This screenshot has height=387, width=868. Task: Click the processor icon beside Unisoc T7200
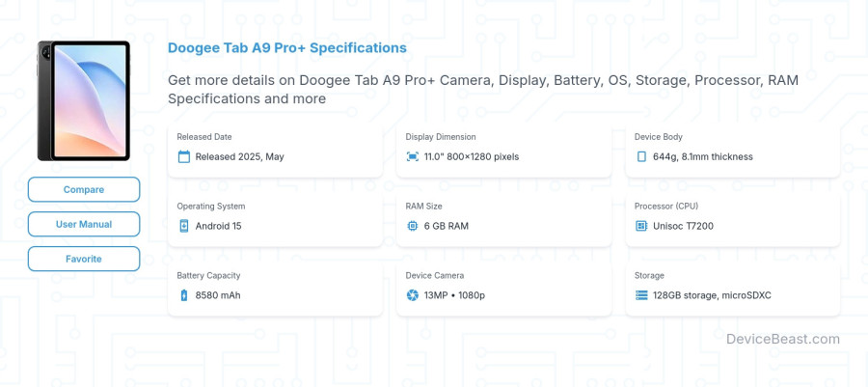(x=641, y=226)
